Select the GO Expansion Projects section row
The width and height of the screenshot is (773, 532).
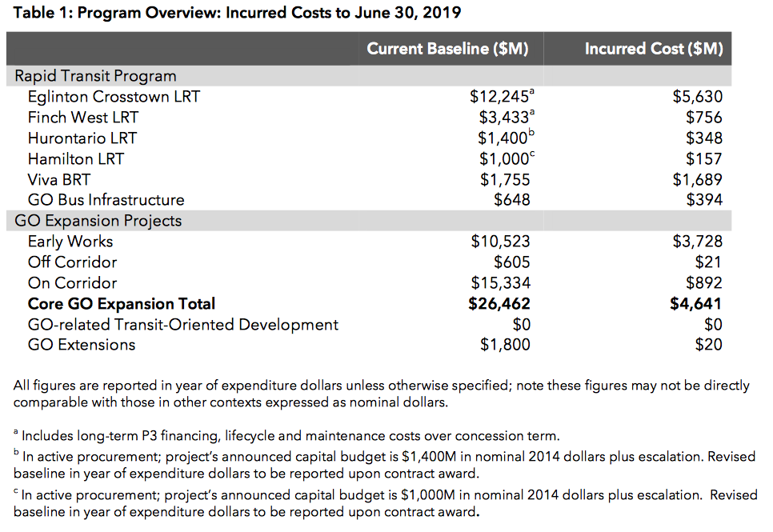(98, 221)
